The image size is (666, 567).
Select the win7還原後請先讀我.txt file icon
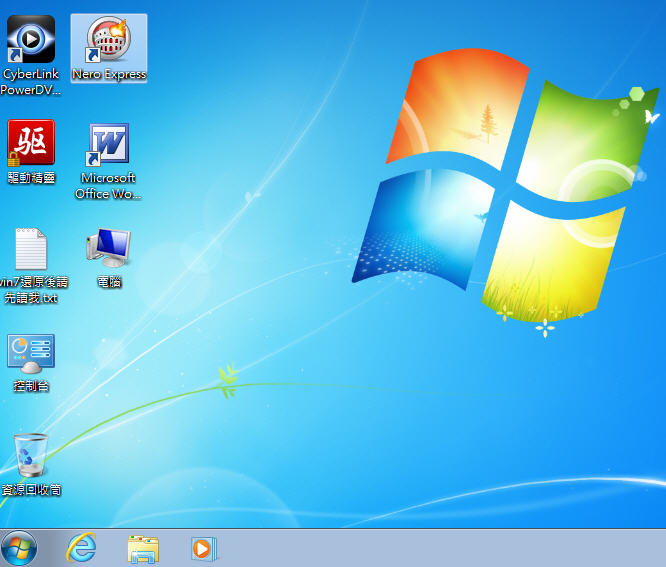(31, 249)
